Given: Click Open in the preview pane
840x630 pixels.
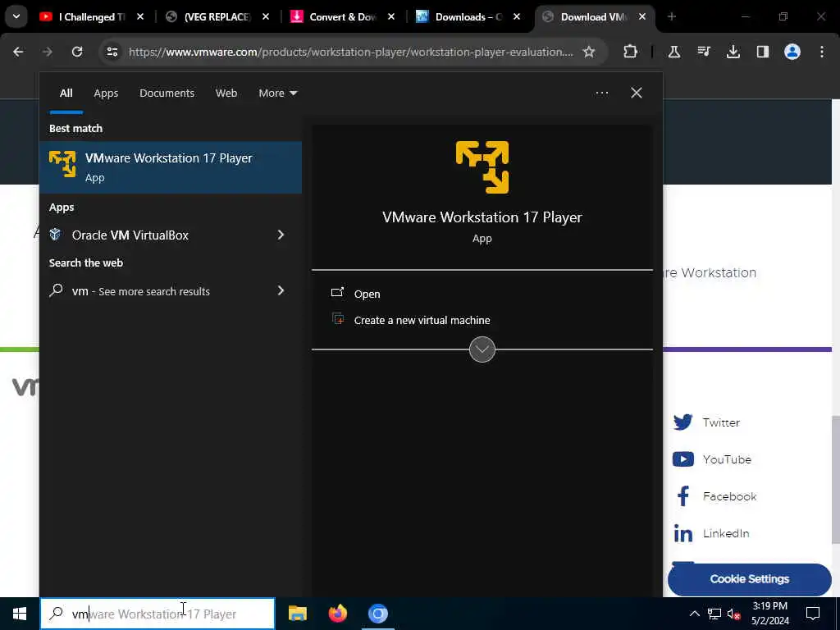Looking at the screenshot, I should coord(367,294).
